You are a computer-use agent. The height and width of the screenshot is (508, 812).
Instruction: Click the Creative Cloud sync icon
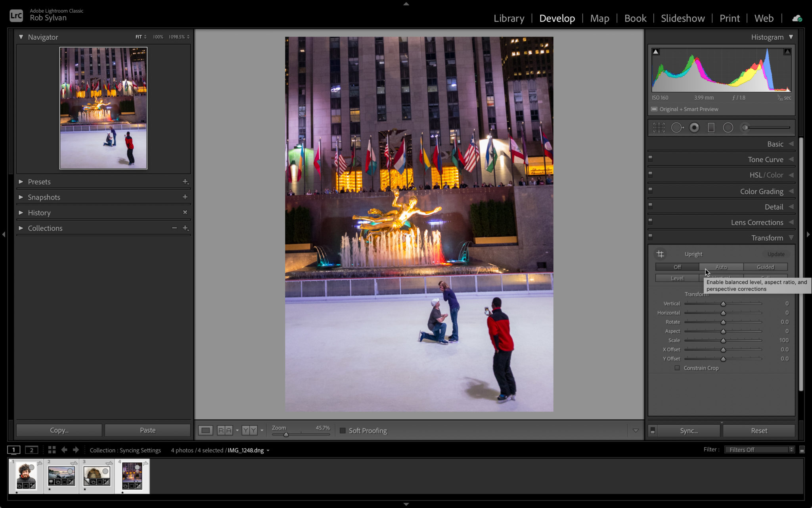[x=797, y=18]
